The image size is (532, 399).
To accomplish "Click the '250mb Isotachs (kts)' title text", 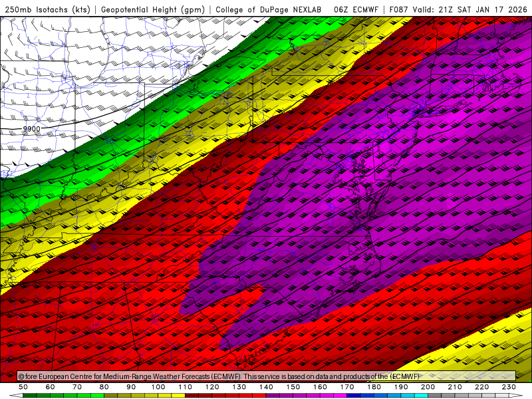I will click(x=47, y=9).
